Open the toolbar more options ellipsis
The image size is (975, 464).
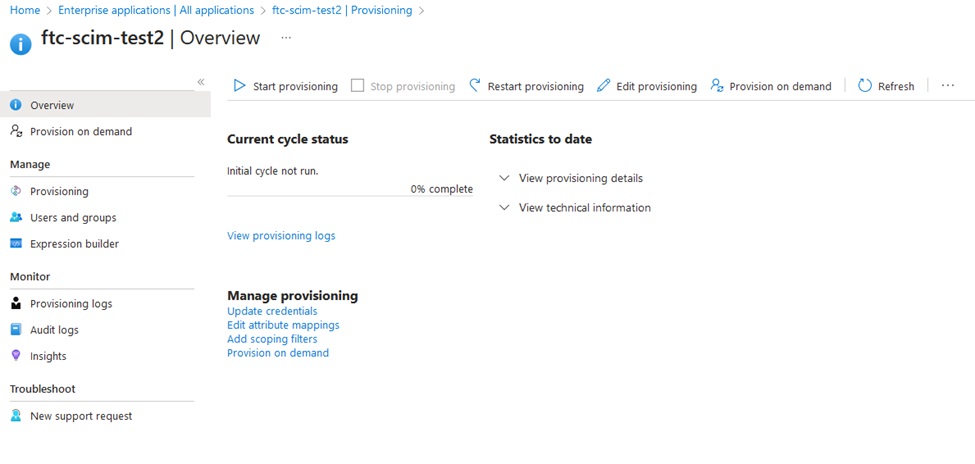coord(948,86)
